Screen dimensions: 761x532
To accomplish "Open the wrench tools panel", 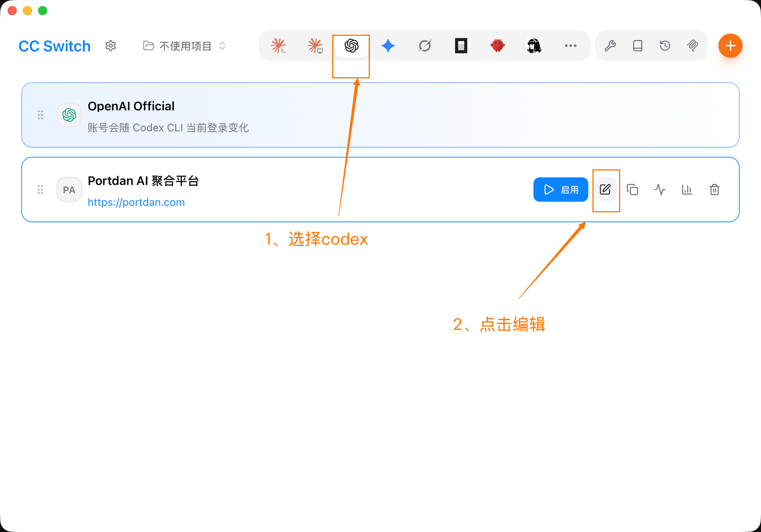I will [610, 46].
